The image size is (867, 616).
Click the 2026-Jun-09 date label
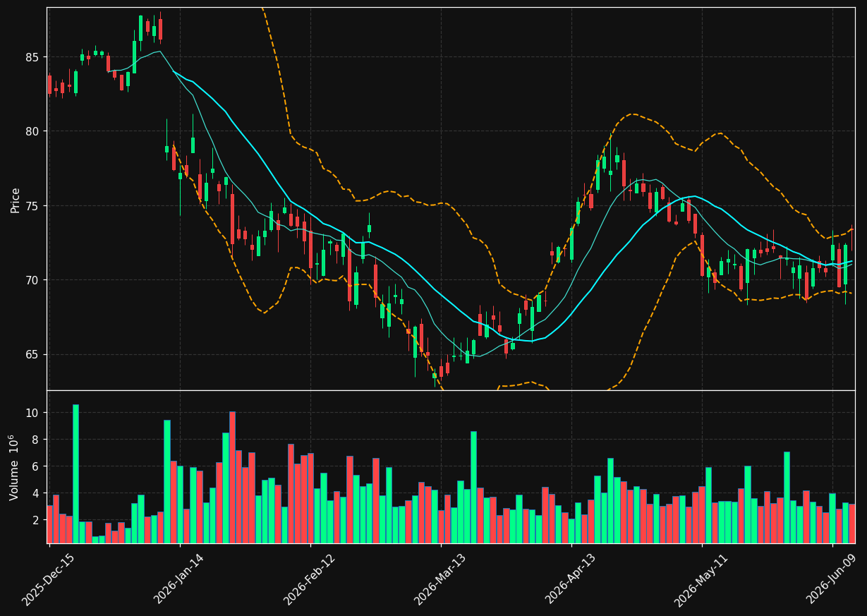[x=831, y=580]
